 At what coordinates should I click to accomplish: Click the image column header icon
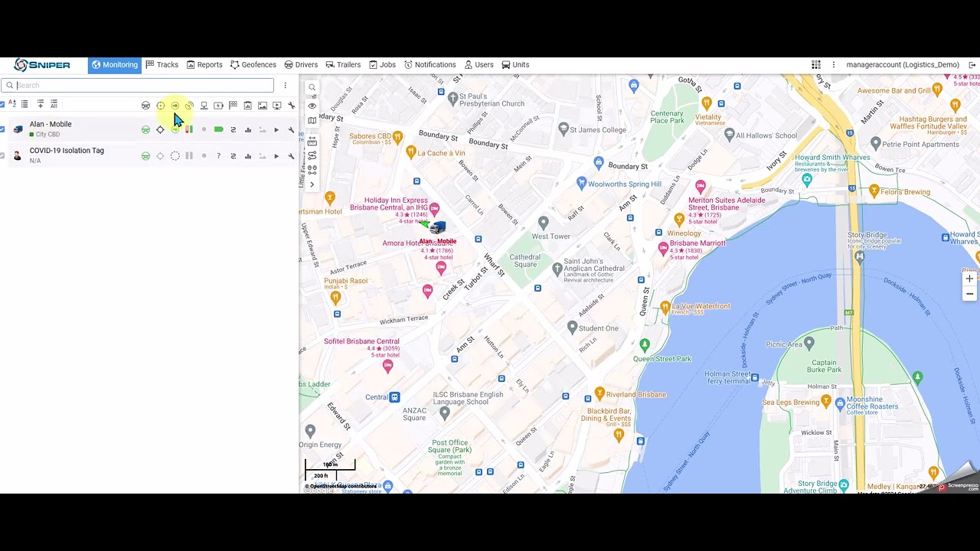tap(262, 106)
